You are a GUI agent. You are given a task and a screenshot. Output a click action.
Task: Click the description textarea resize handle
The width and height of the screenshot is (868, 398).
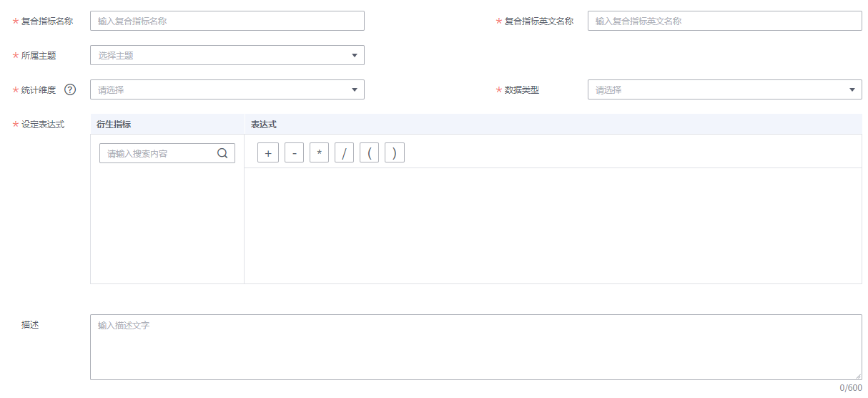point(857,375)
